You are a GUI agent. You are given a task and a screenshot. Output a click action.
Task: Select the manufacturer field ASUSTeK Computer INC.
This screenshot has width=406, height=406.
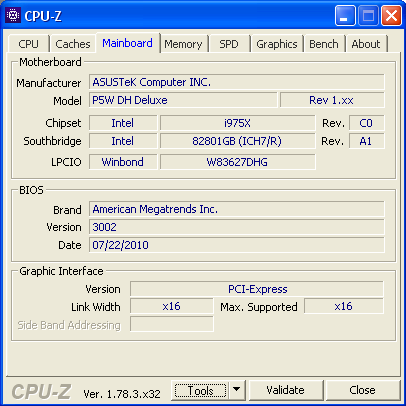pos(237,82)
